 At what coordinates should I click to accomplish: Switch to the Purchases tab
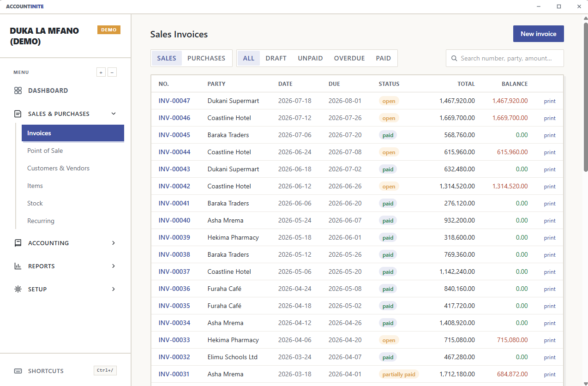[206, 58]
